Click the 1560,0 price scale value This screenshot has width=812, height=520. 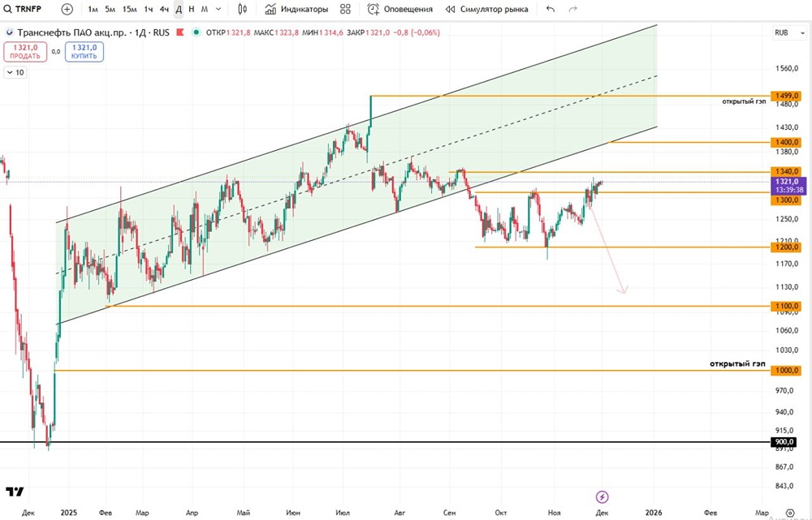(785, 69)
